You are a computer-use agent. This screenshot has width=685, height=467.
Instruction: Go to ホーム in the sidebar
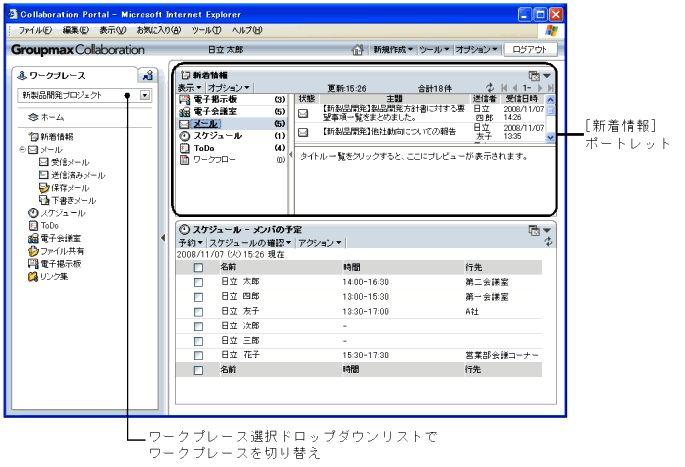pos(46,117)
